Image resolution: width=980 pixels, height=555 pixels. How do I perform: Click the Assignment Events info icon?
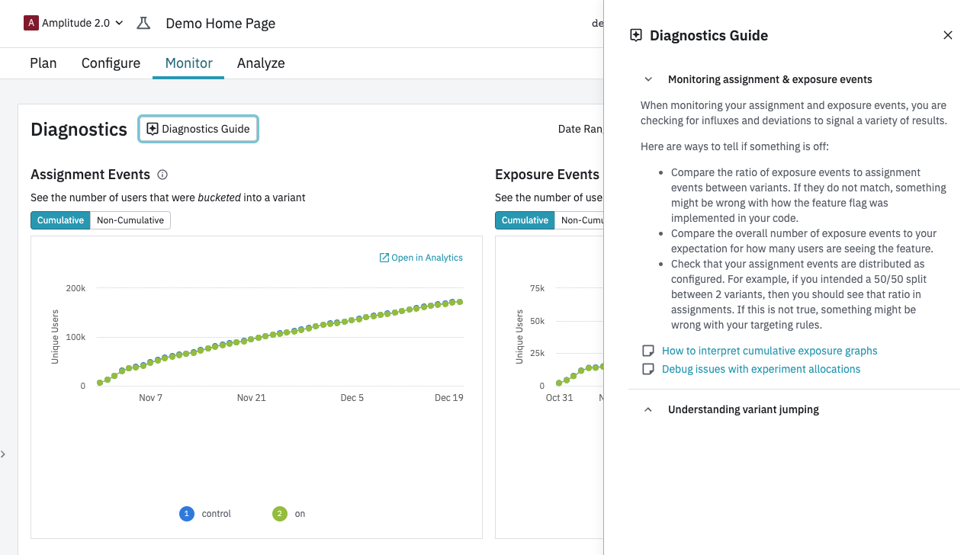tap(162, 175)
